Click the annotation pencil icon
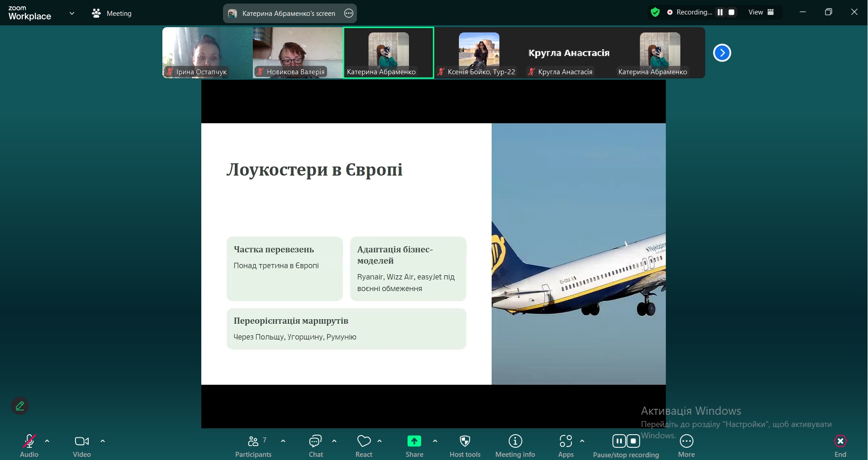The height and width of the screenshot is (460, 868). (x=20, y=406)
